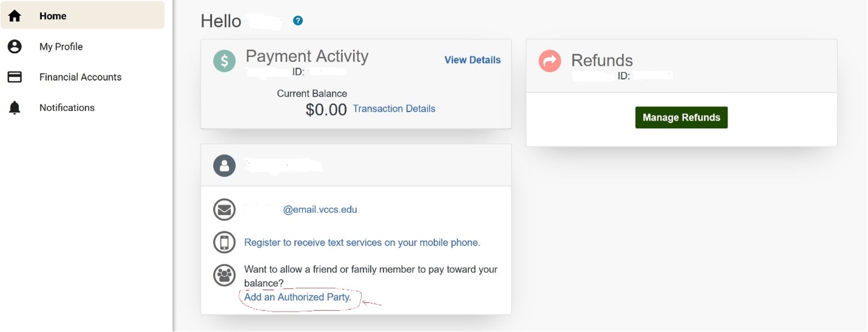868x332 pixels.
Task: Select the Financial Accounts card icon
Action: [15, 77]
